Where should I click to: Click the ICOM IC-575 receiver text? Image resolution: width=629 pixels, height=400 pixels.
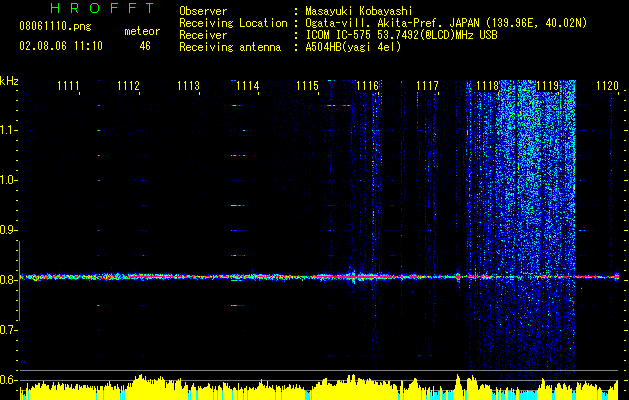click(x=401, y=35)
